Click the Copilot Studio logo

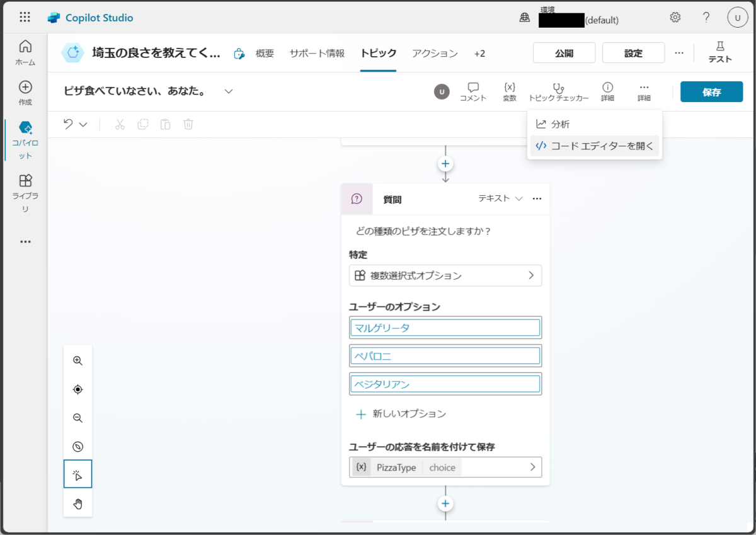coord(53,18)
